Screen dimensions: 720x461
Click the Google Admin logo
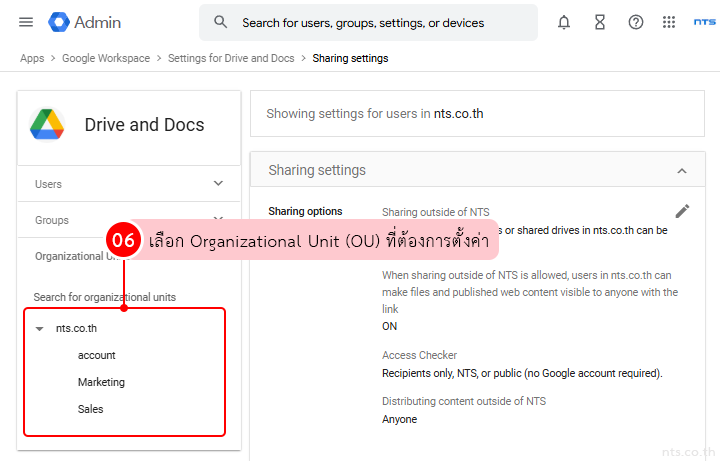click(84, 22)
